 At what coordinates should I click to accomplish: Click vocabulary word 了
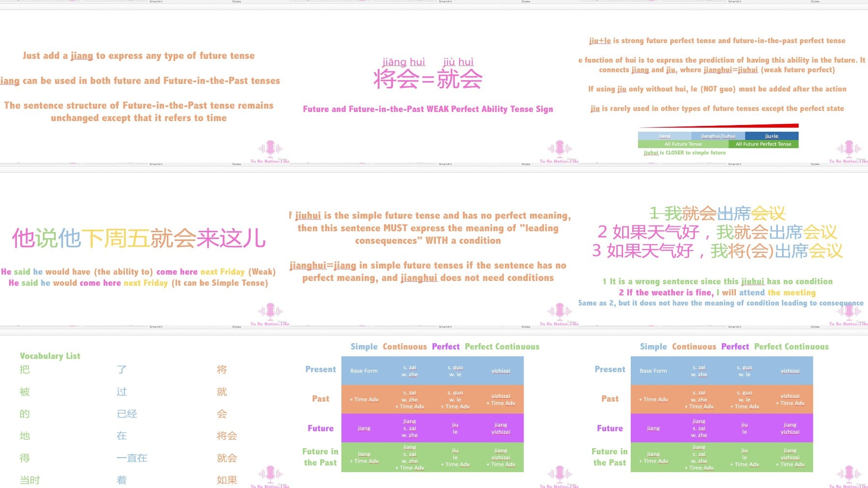(x=122, y=370)
